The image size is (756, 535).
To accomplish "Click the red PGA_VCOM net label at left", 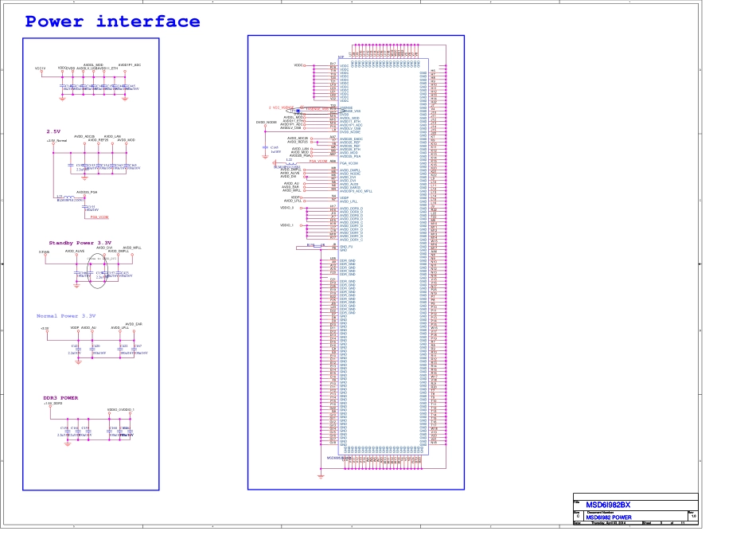I will point(99,217).
